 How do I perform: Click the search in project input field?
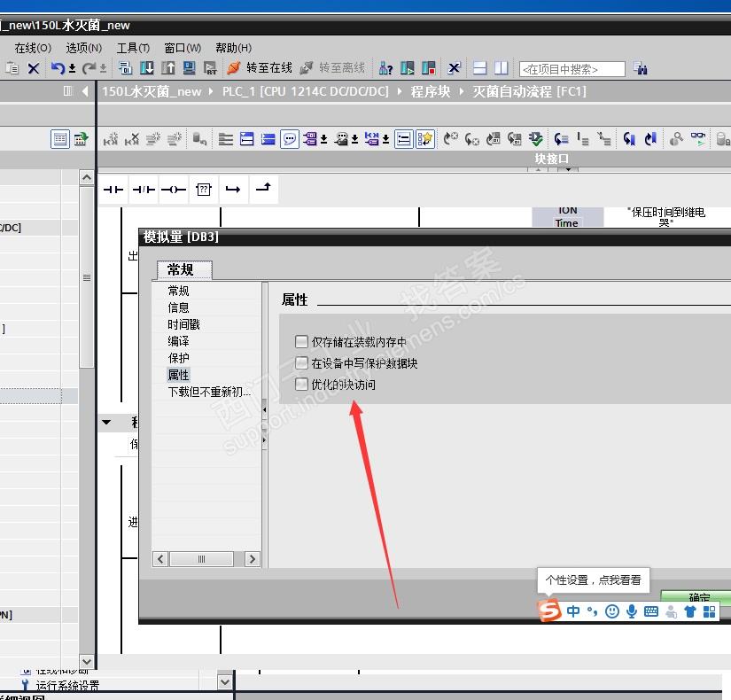point(572,69)
